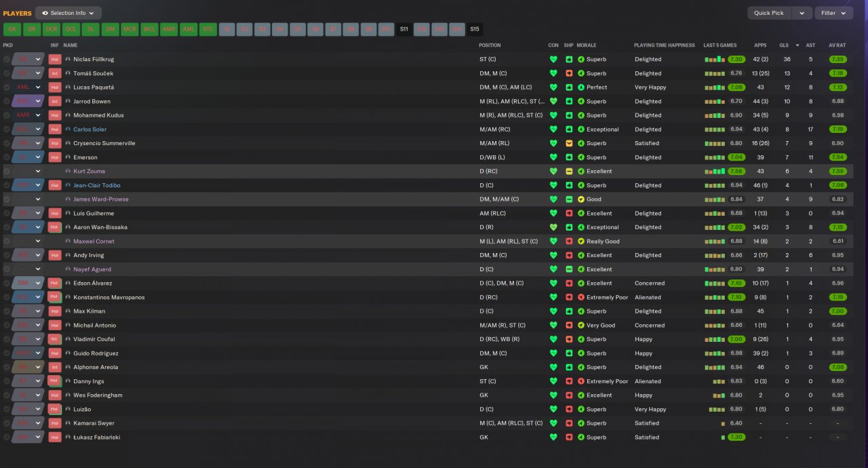Click match sharpness icon for Tomáš Souček

tap(569, 73)
